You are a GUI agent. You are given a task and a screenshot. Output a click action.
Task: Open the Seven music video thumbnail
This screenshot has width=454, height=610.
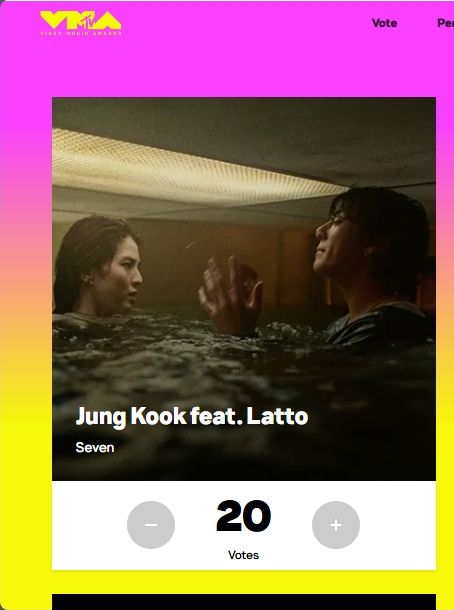244,289
